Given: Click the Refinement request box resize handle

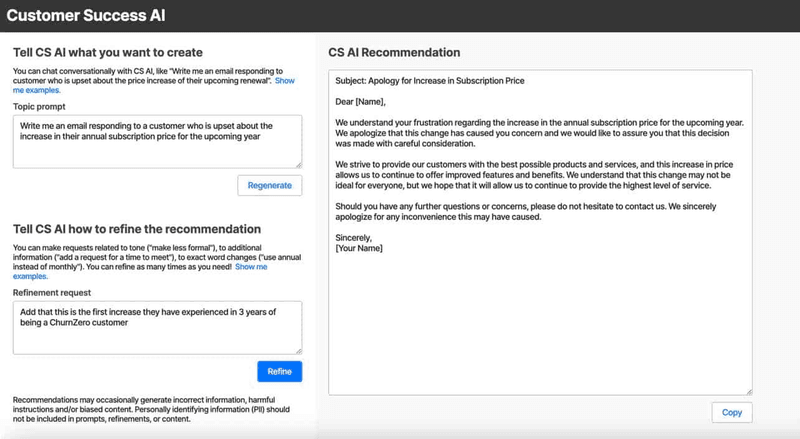Looking at the screenshot, I should 298,351.
